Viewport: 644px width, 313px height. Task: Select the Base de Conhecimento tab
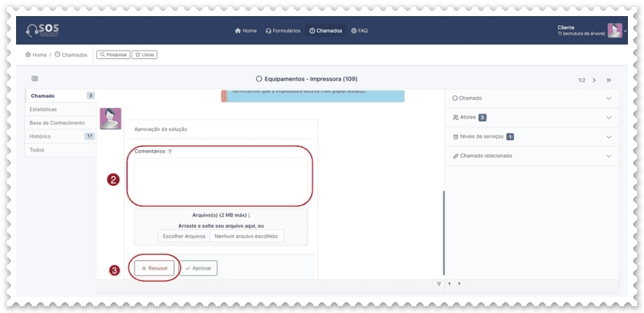tap(57, 122)
